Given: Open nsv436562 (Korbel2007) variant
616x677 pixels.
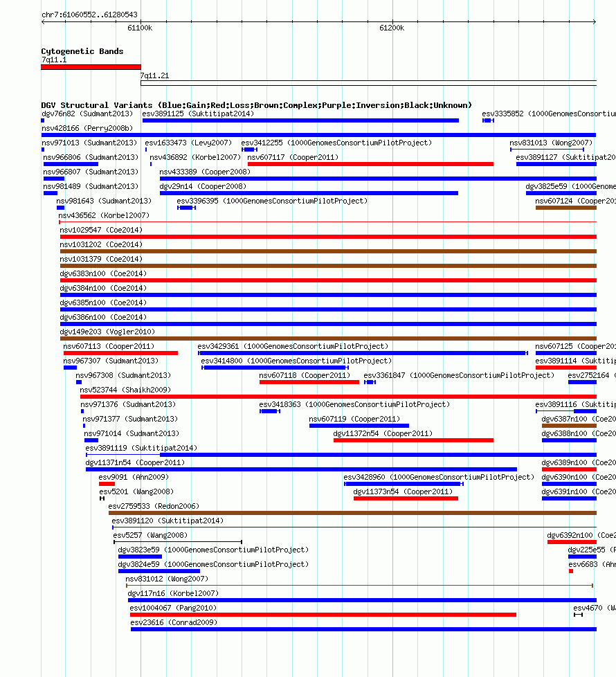Looking at the screenshot, I should click(x=104, y=215).
